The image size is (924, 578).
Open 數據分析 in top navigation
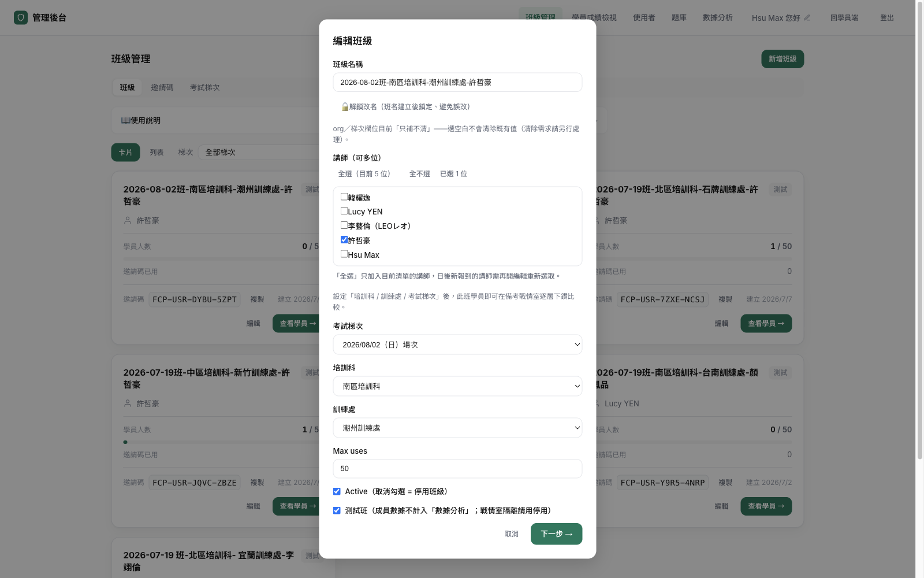pos(718,18)
